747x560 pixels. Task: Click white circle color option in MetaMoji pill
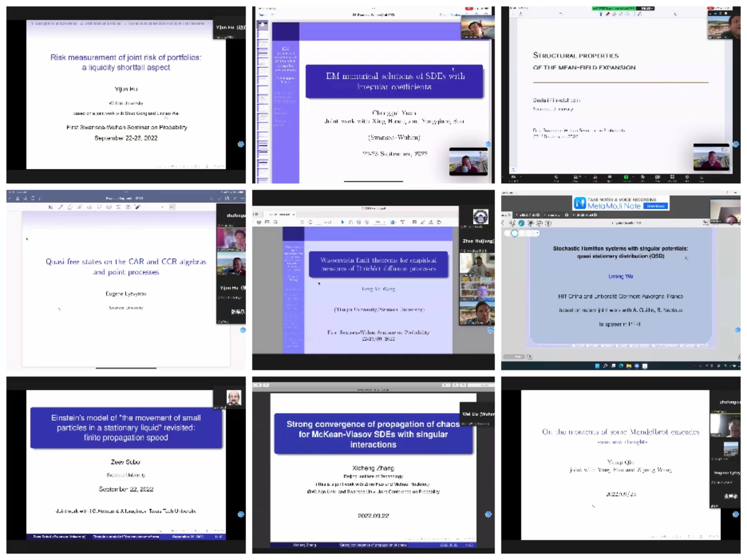click(x=515, y=233)
